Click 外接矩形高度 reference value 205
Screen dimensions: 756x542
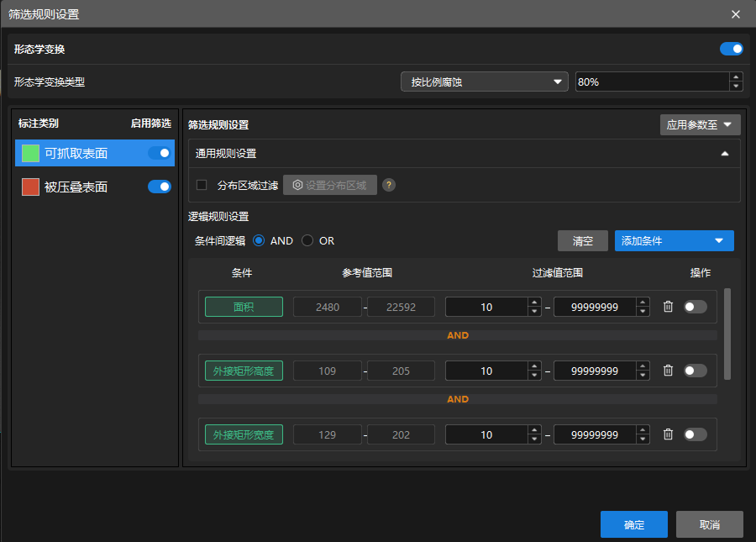(x=401, y=371)
